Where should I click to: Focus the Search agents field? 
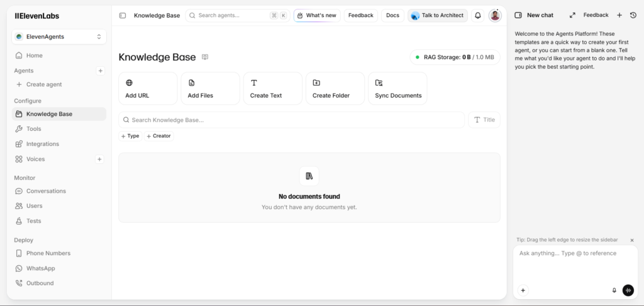tap(238, 16)
